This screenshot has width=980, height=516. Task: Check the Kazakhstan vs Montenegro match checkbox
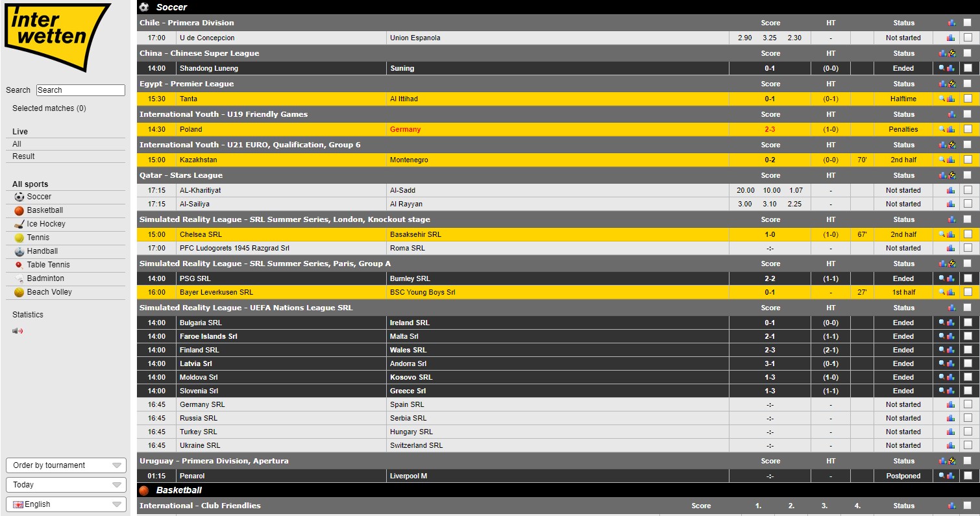(968, 160)
